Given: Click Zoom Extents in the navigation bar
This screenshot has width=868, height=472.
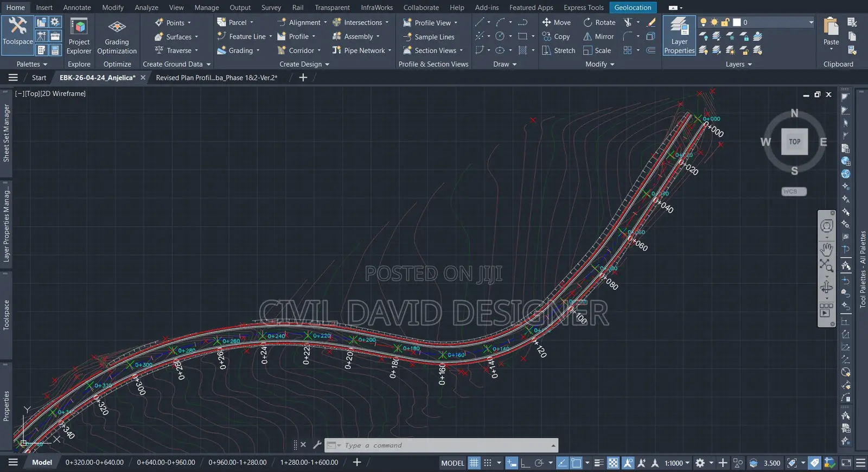Looking at the screenshot, I should pyautogui.click(x=826, y=266).
